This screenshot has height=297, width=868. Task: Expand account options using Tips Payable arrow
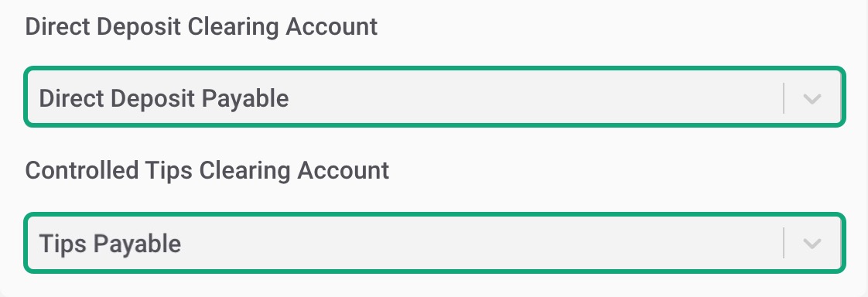click(x=812, y=244)
